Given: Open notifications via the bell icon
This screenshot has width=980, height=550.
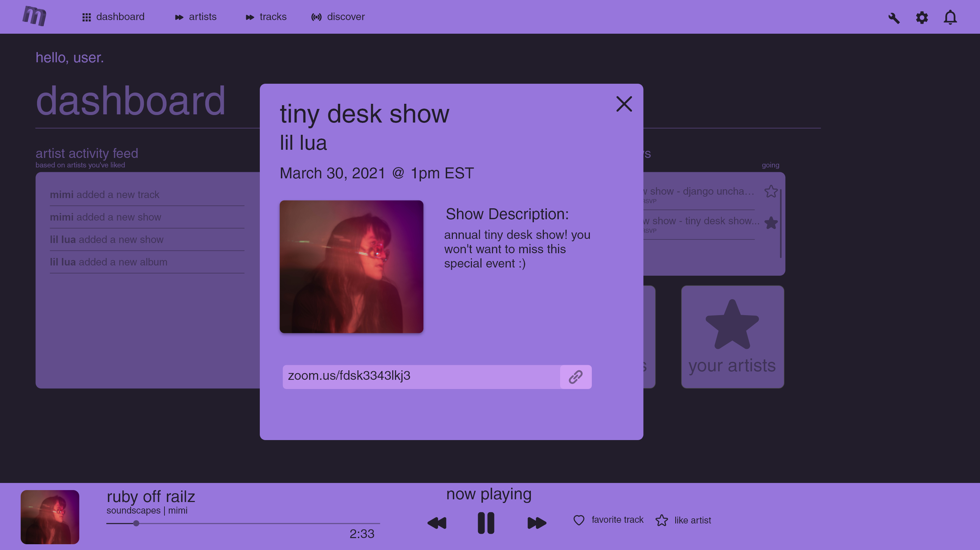Looking at the screenshot, I should pos(950,17).
